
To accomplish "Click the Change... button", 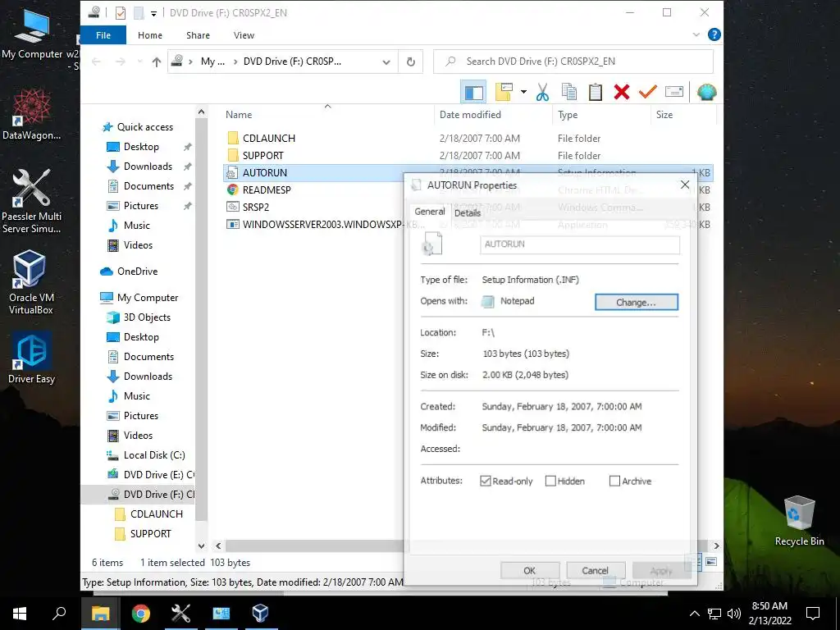I will [637, 302].
